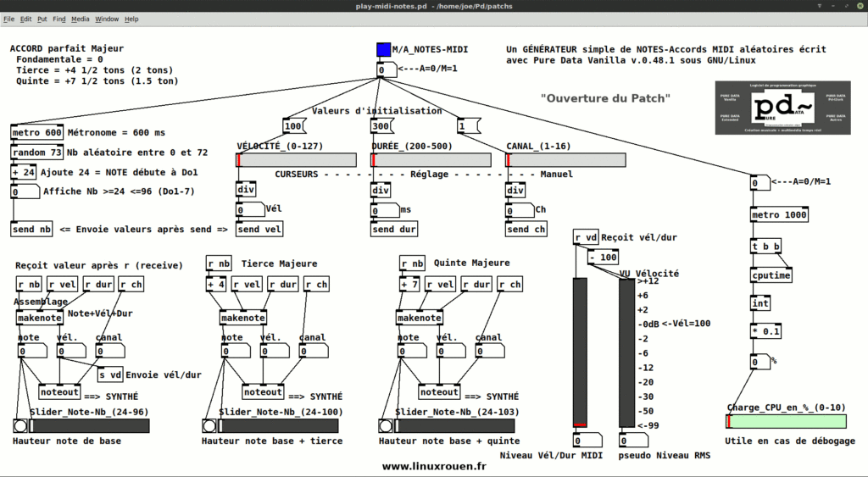The height and width of the screenshot is (477, 868).
Task: Select the + 7 object box
Action: [x=409, y=285]
